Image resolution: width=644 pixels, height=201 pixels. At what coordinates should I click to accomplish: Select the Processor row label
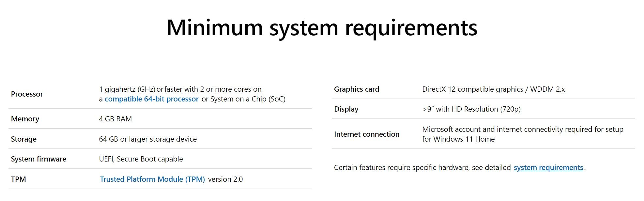[27, 94]
